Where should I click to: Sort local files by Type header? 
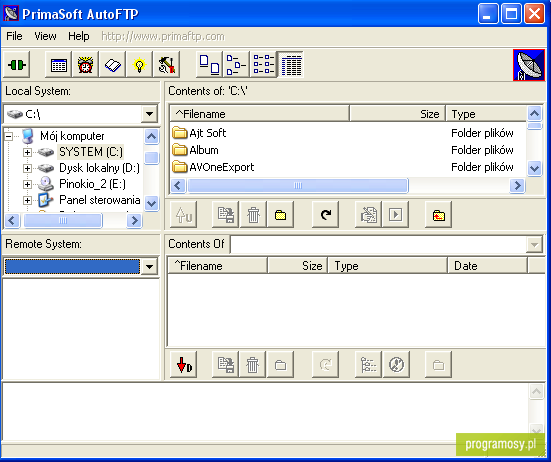click(486, 114)
